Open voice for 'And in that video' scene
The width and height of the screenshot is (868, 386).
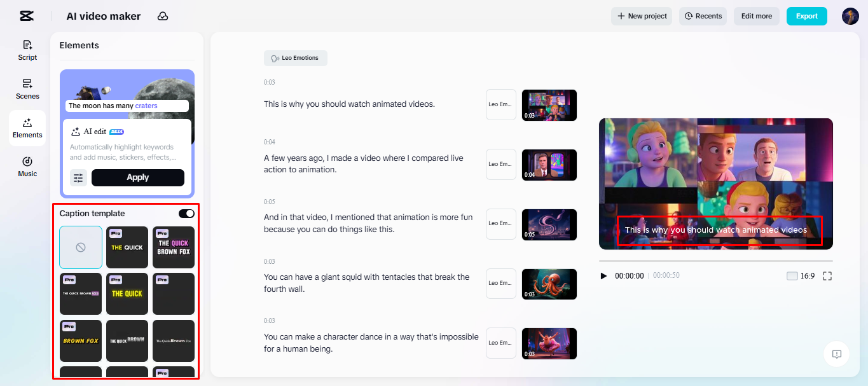pos(501,224)
